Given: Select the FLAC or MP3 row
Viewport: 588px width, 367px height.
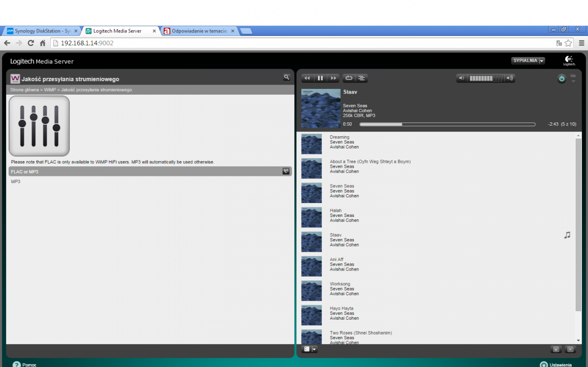Looking at the screenshot, I should (x=150, y=172).
